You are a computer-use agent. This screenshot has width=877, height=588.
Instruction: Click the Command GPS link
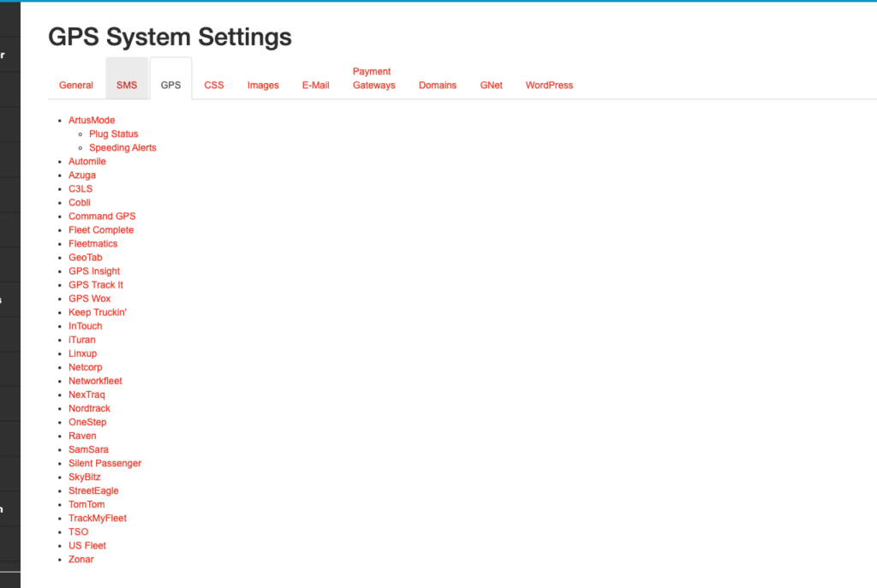click(x=102, y=217)
